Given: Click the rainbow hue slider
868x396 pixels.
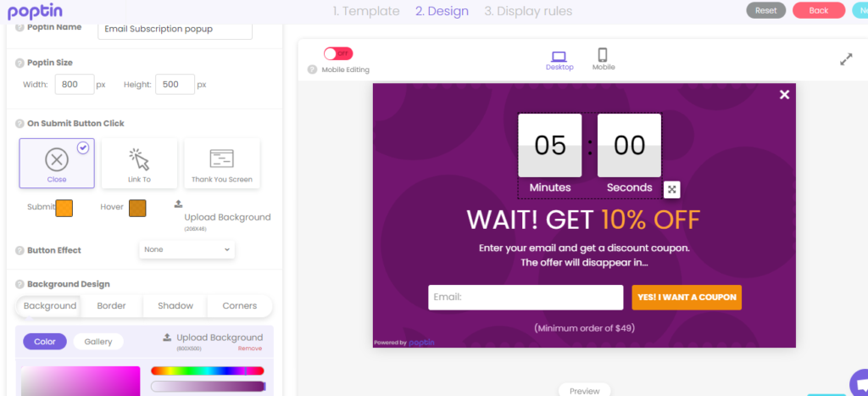Looking at the screenshot, I should pos(207,371).
